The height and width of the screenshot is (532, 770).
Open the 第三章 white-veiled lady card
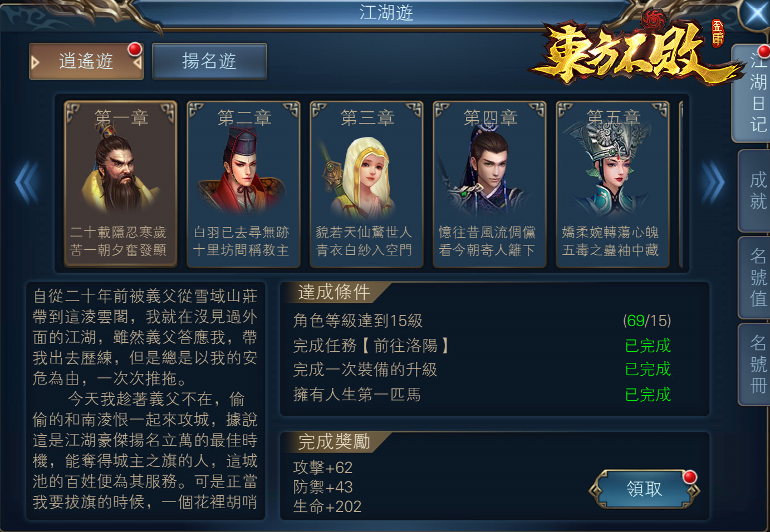(367, 184)
